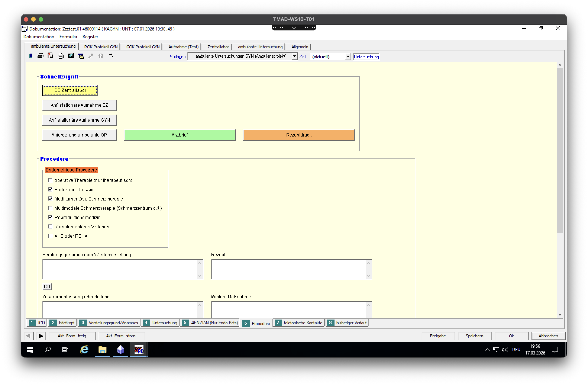Click the green Arztbrief button
Screen dimensions: 588x385
tap(180, 135)
